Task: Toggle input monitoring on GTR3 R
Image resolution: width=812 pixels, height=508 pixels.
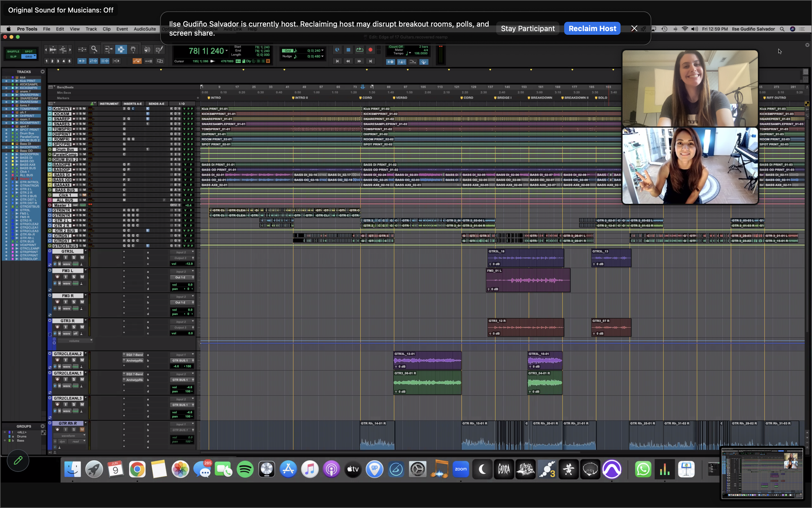Action: pos(66,327)
